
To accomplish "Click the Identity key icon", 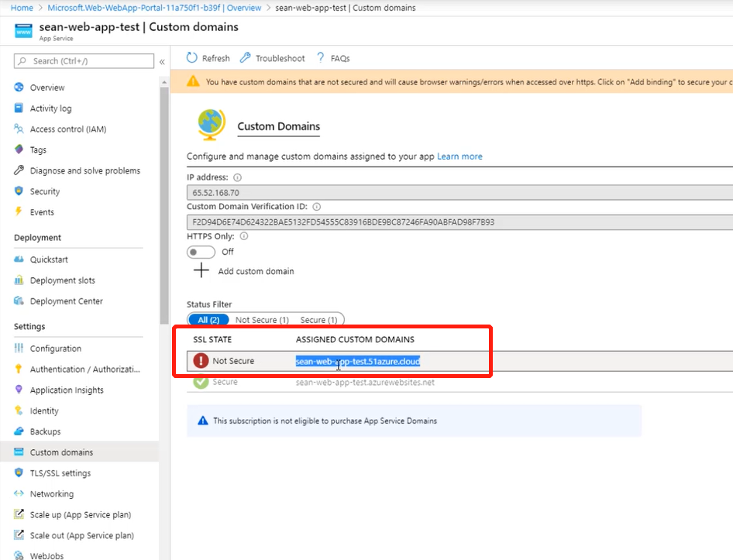I will coord(19,411).
